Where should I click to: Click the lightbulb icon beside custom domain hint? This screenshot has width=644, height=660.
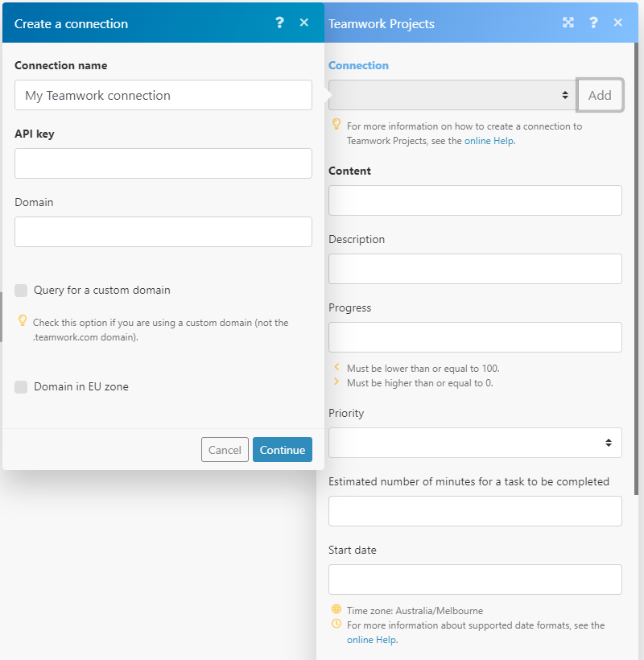click(23, 320)
